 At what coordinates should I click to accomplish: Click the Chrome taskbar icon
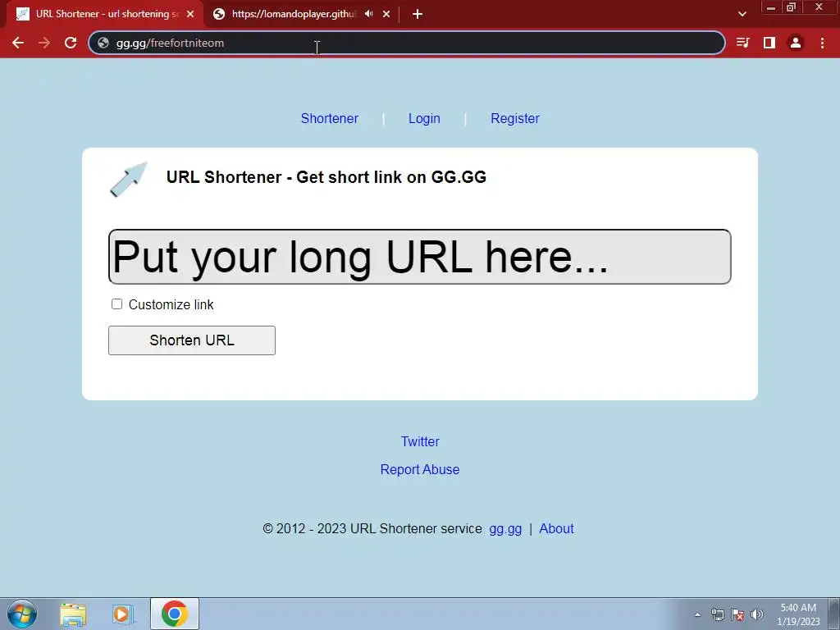[x=175, y=614]
